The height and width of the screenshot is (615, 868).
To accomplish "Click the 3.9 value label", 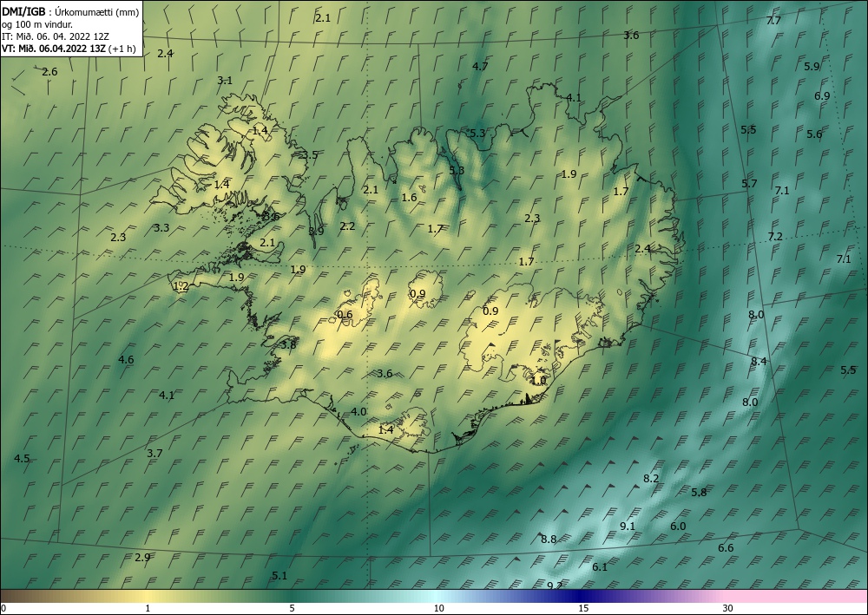I will (x=316, y=232).
